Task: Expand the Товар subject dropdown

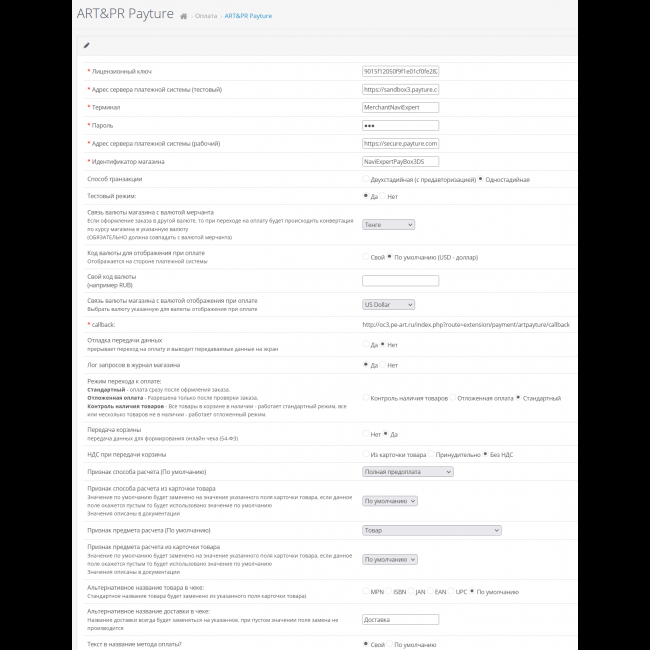Action: [431, 530]
